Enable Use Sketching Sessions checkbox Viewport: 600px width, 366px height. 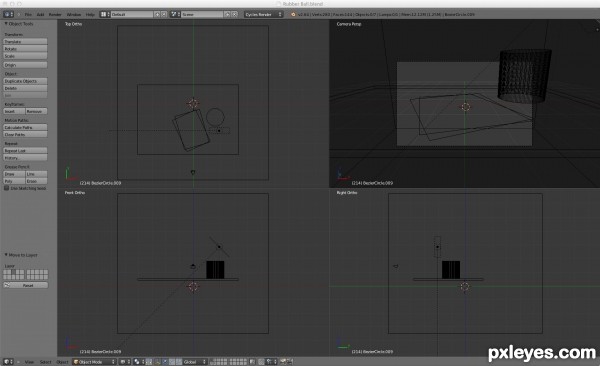(7, 188)
